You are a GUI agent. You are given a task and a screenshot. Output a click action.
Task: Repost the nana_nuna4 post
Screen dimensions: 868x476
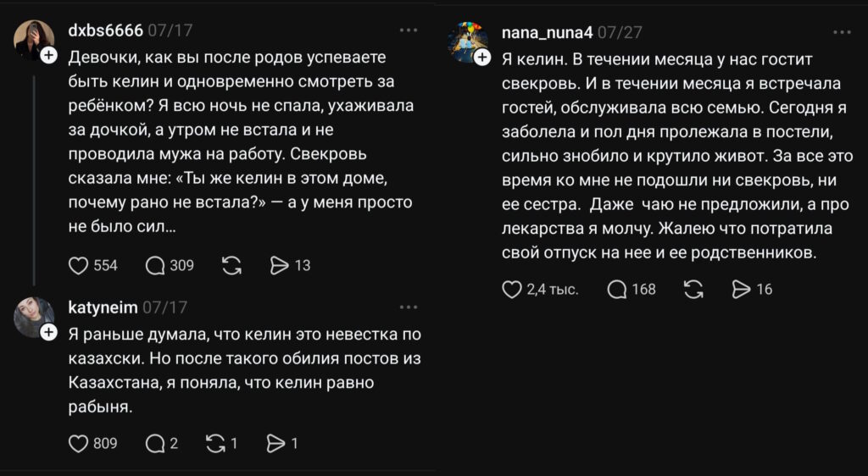pos(693,290)
